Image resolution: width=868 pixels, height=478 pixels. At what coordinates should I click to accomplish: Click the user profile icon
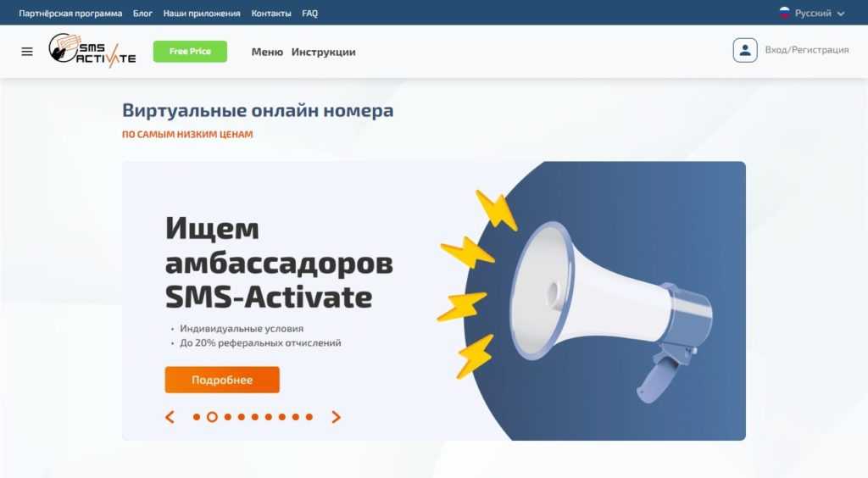tap(744, 50)
